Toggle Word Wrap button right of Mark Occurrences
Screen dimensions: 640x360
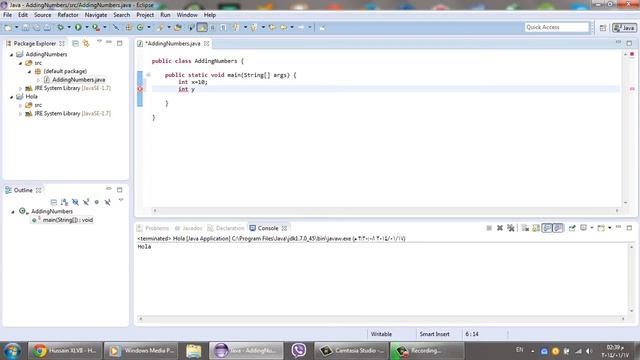tap(213, 27)
